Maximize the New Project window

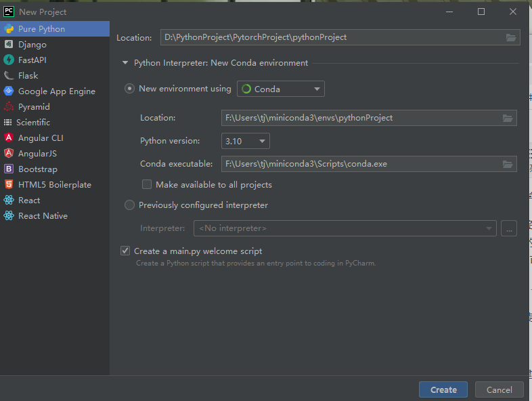point(481,12)
